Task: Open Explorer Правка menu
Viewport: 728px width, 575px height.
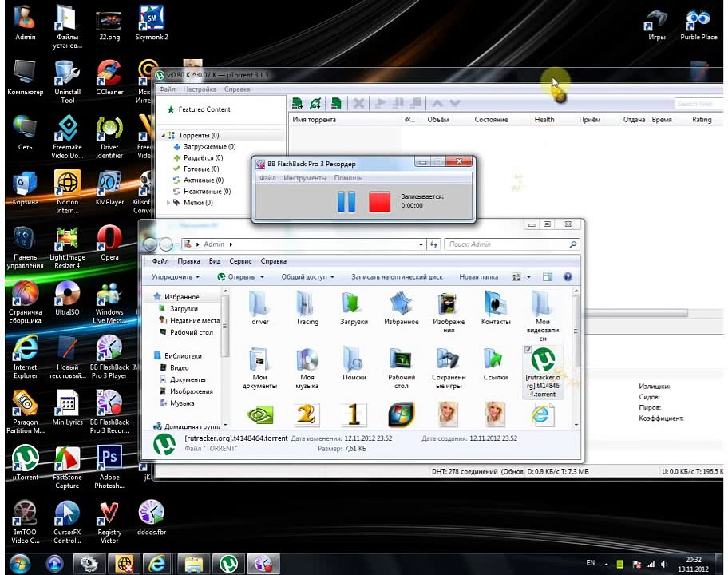Action: tap(188, 261)
